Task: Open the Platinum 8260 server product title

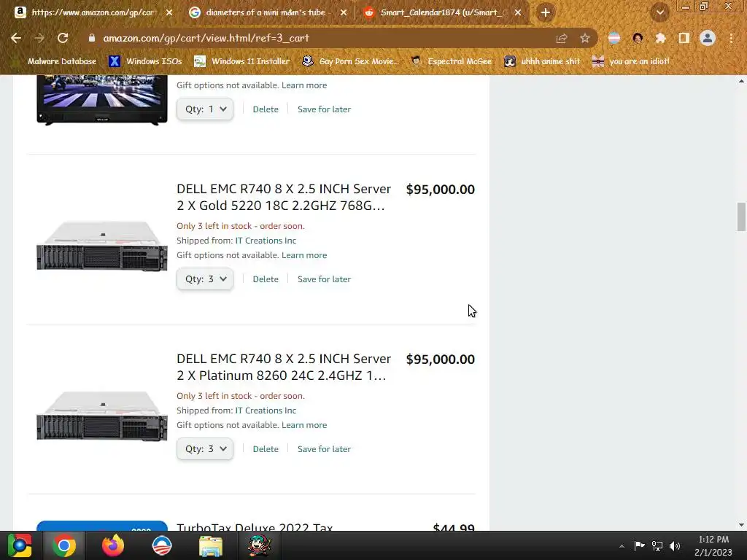Action: tap(284, 367)
